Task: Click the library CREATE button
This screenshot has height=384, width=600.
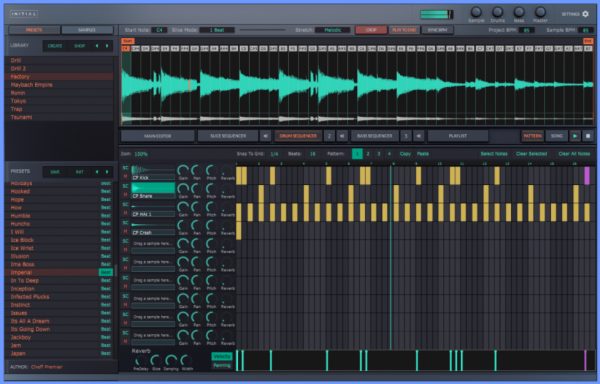Action: pos(55,46)
